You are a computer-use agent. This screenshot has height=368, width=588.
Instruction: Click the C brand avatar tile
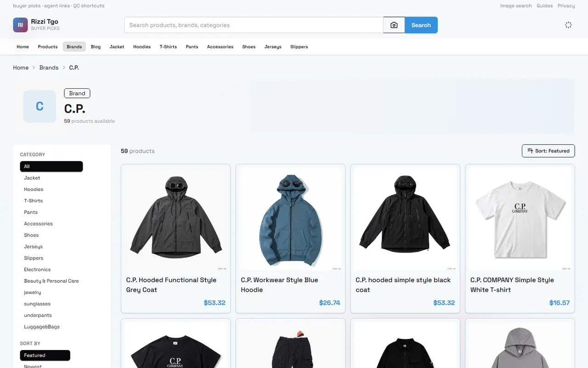coord(40,106)
